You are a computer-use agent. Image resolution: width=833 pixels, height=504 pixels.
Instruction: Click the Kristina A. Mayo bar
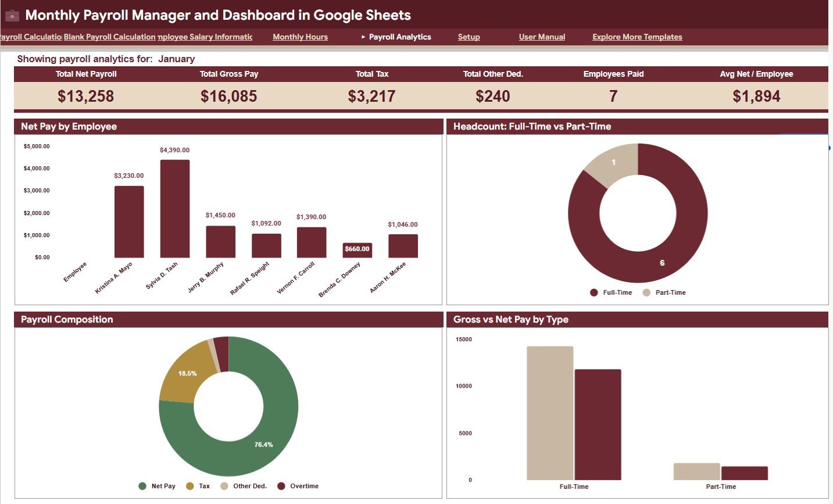[x=129, y=221]
